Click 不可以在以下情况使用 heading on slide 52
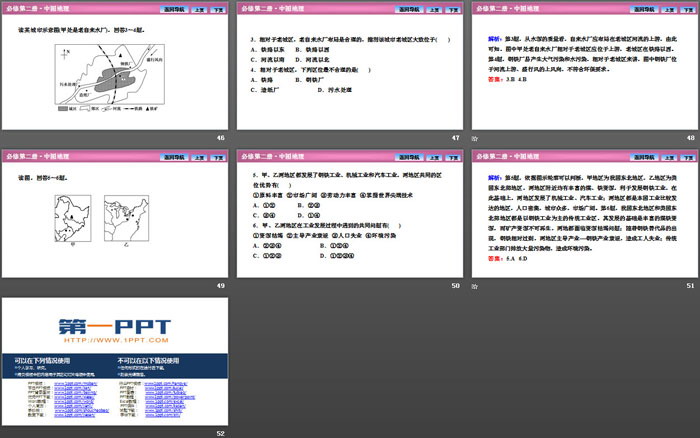The height and width of the screenshot is (438, 700). pyautogui.click(x=148, y=360)
